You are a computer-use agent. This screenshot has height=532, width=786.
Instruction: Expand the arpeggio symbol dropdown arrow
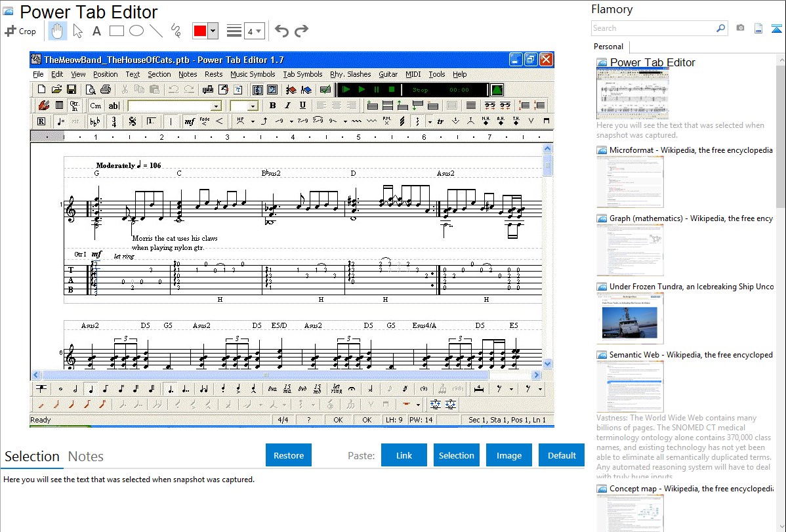tap(430, 121)
